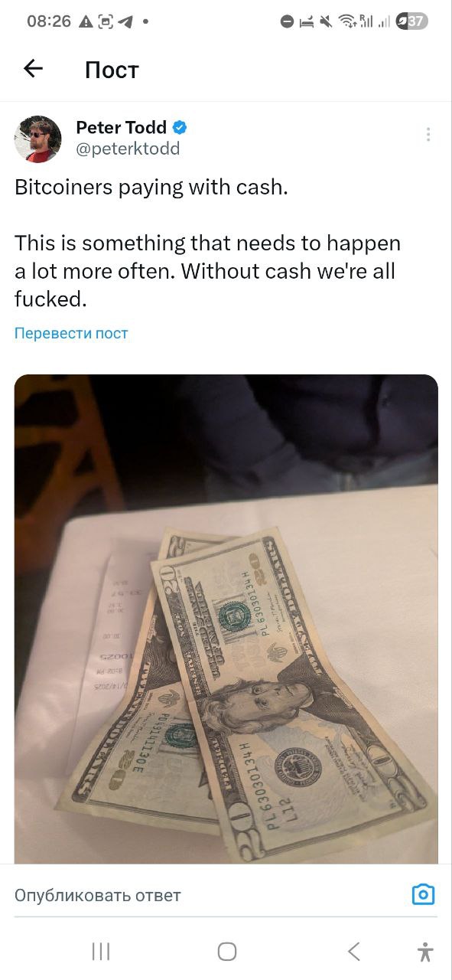Tap the Wi-Fi status icon
Image resolution: width=452 pixels, height=980 pixels.
pos(348,21)
